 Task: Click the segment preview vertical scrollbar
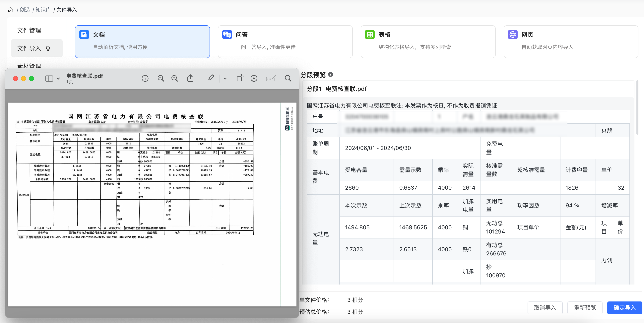637,107
